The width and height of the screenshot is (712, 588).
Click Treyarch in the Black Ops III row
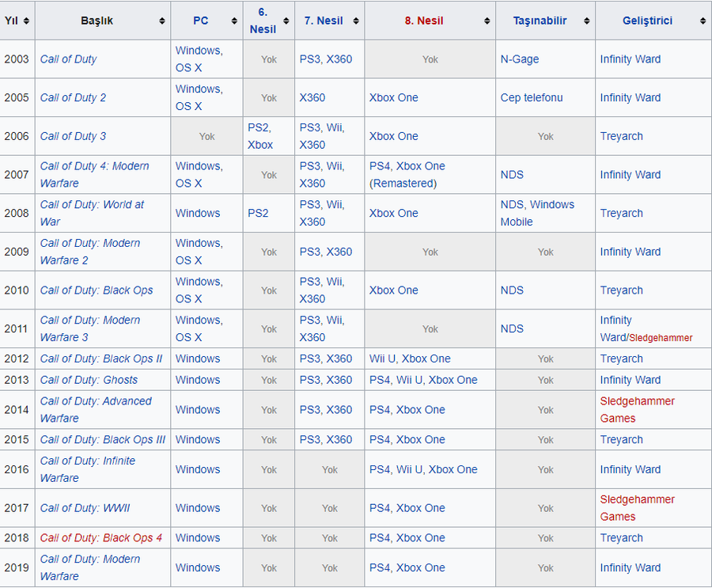621,440
